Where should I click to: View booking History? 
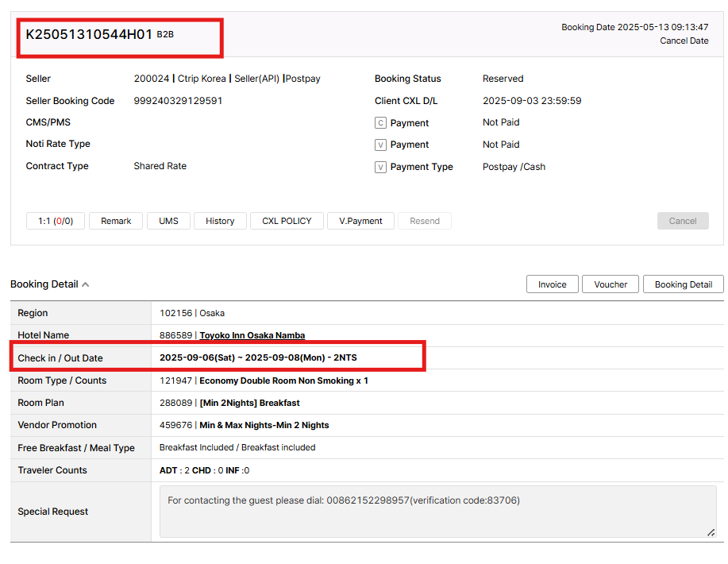pyautogui.click(x=220, y=221)
